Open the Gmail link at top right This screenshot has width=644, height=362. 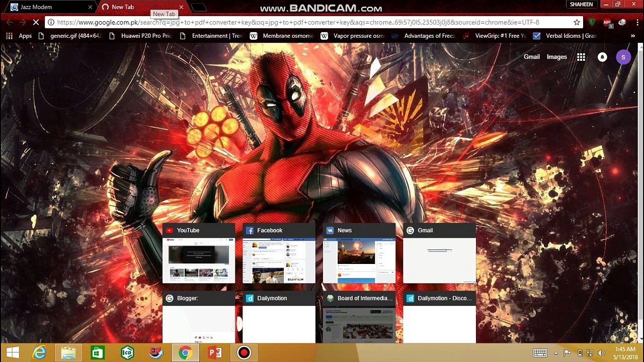pyautogui.click(x=531, y=57)
